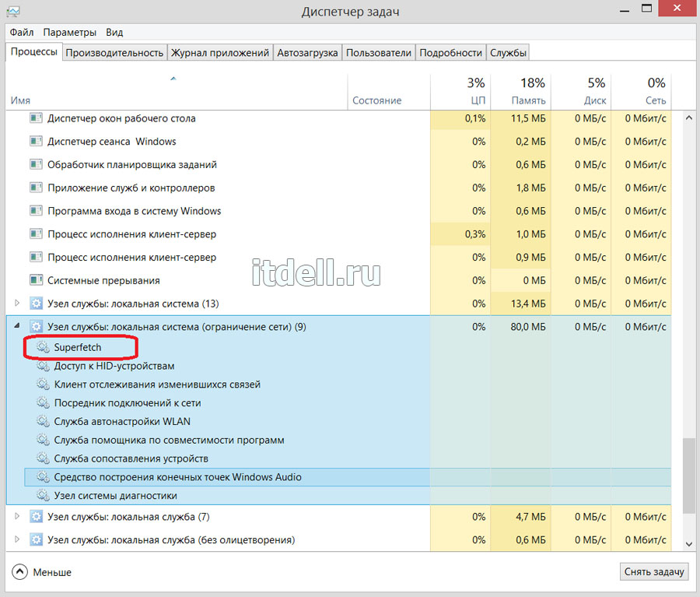The height and width of the screenshot is (597, 700).
Task: Click icon of Диспетчер сеанса Windows
Action: click(36, 142)
